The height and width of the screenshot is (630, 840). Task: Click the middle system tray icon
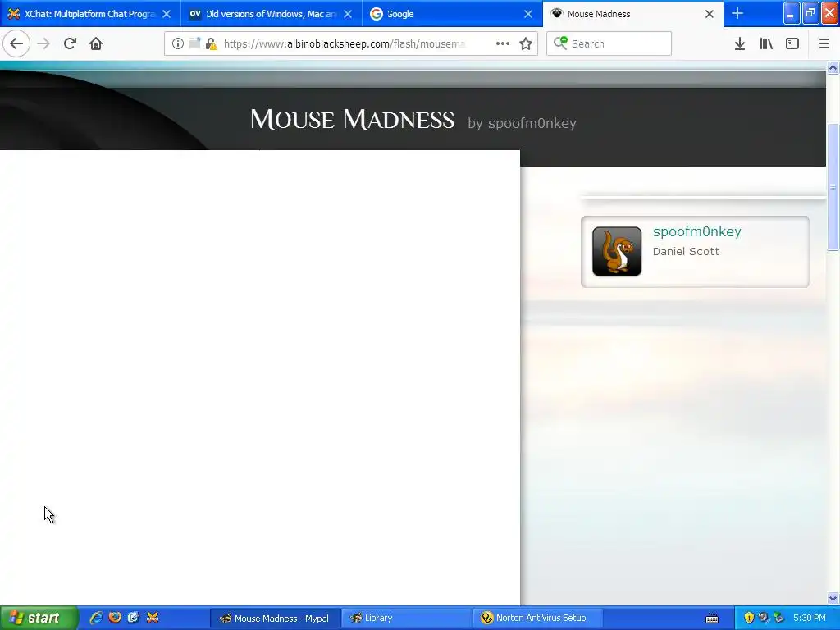[764, 618]
